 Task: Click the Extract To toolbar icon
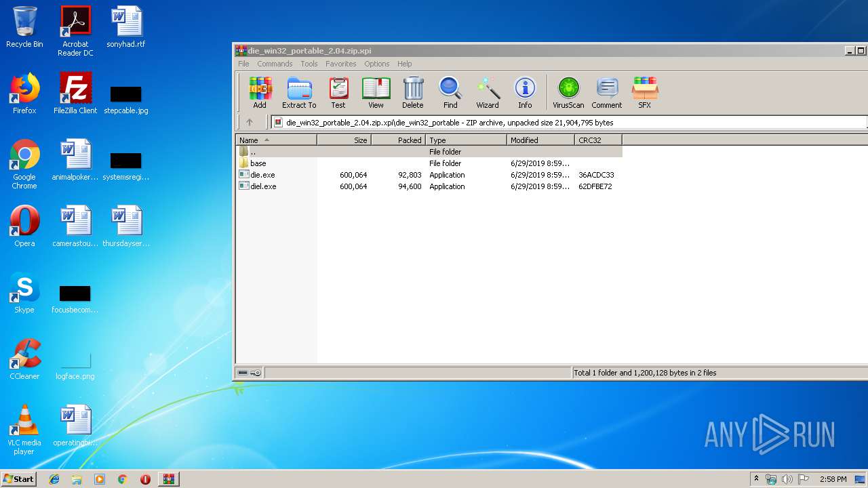tap(299, 92)
